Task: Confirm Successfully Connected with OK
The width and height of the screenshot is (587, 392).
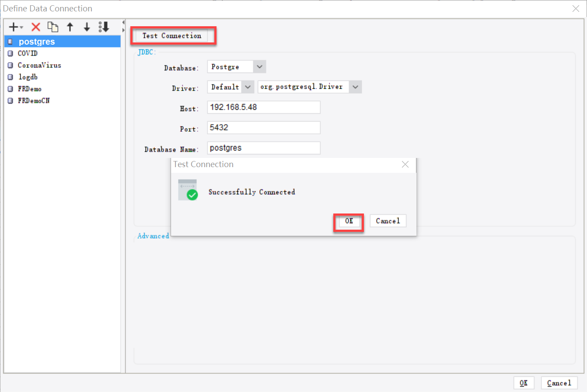Action: [x=348, y=221]
